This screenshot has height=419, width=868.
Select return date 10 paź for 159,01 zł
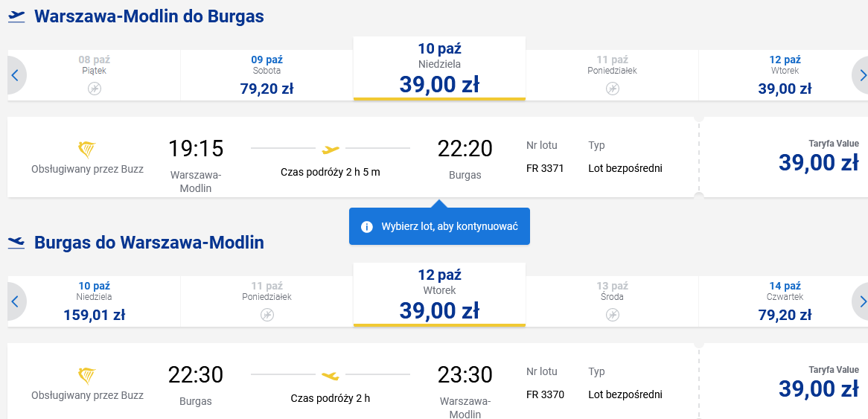pyautogui.click(x=94, y=301)
